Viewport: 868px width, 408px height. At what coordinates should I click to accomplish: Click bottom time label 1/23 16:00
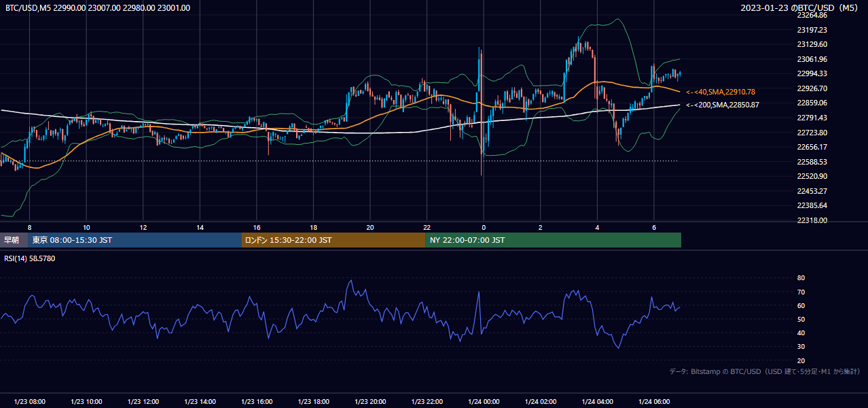click(257, 402)
